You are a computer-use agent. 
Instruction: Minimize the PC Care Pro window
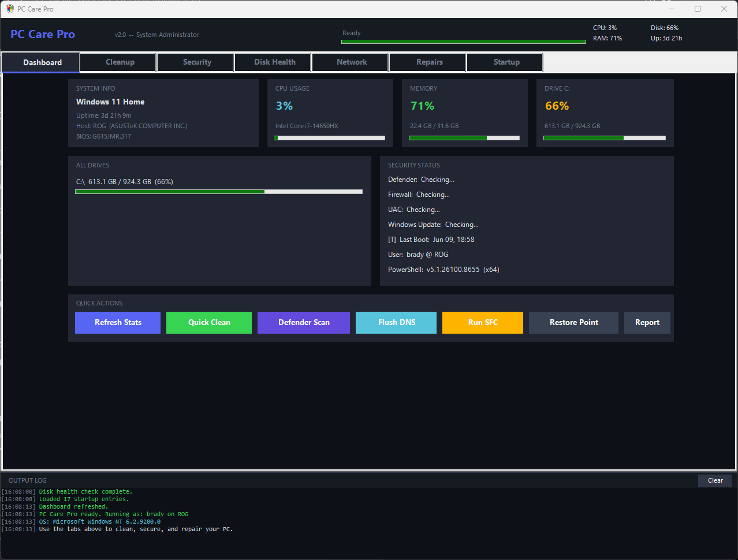[x=672, y=9]
